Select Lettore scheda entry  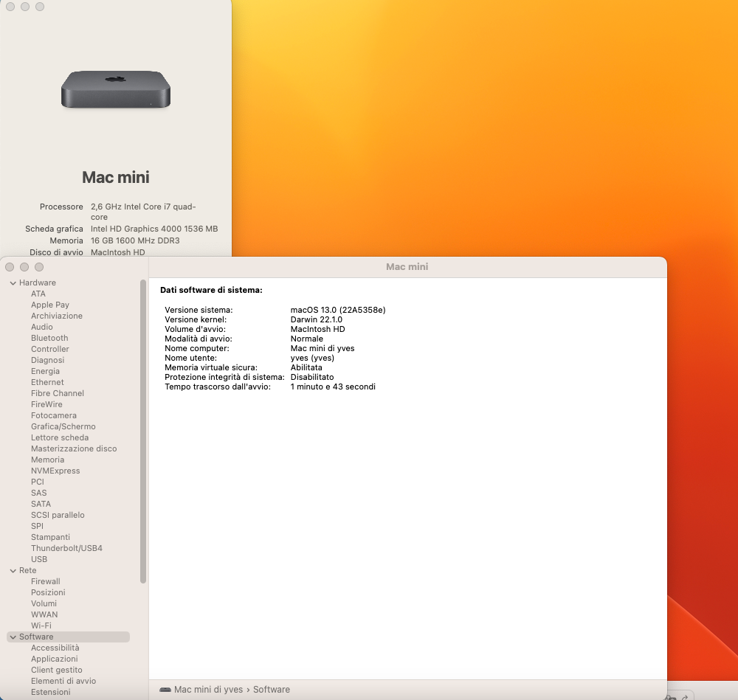point(60,437)
